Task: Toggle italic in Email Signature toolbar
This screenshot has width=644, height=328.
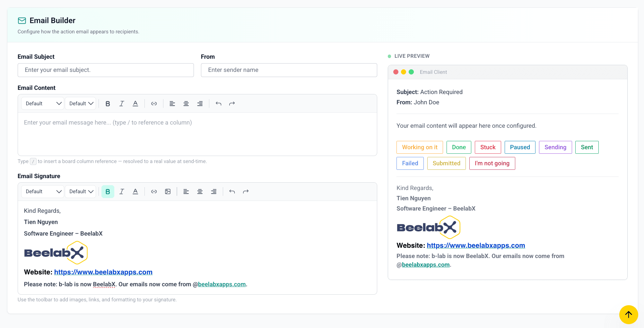Action: click(x=122, y=192)
